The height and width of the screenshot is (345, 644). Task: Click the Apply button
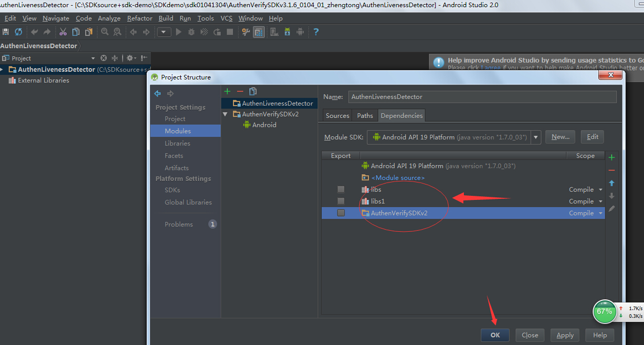coord(565,335)
